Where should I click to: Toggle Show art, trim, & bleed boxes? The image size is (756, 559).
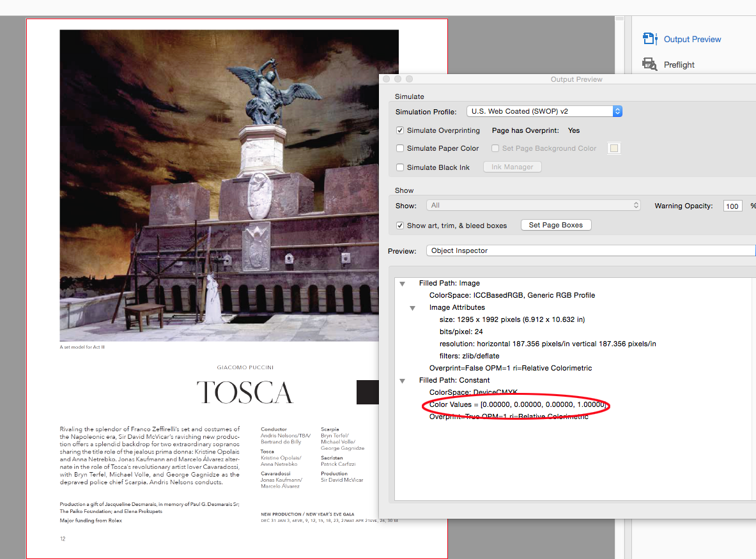click(x=399, y=226)
